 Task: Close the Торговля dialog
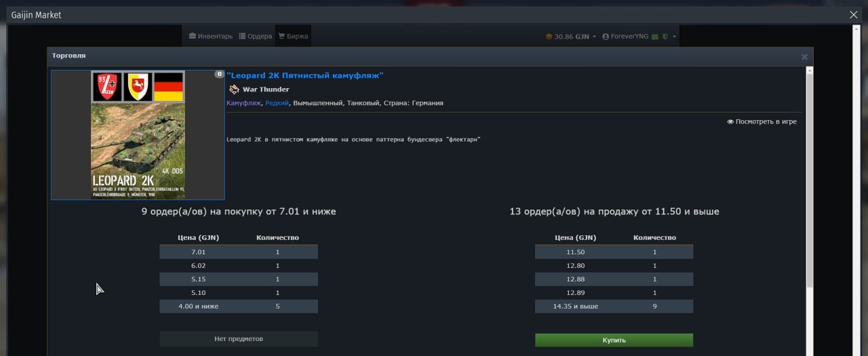coord(804,57)
